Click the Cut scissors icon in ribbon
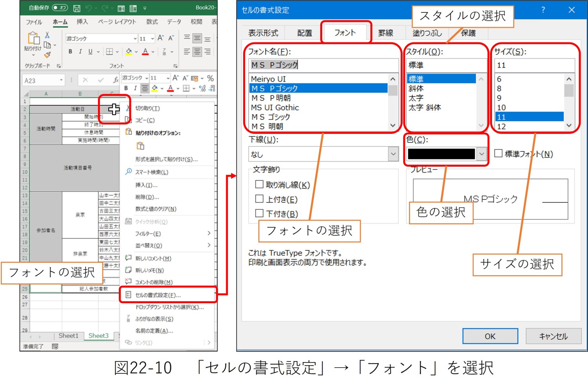Screen dimensions: 588x388 coord(47,36)
